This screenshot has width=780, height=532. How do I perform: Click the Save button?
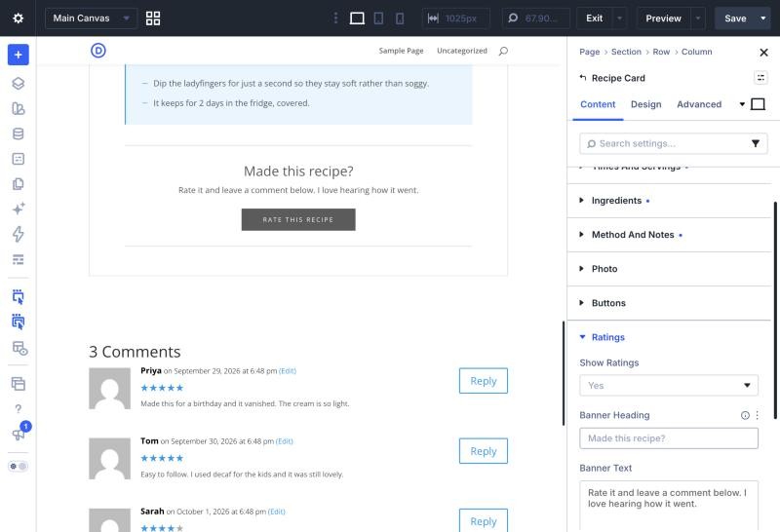[735, 19]
